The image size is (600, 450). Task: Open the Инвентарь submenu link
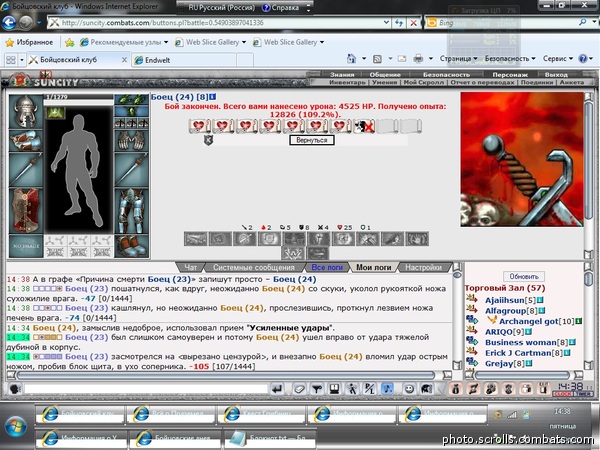pyautogui.click(x=347, y=82)
